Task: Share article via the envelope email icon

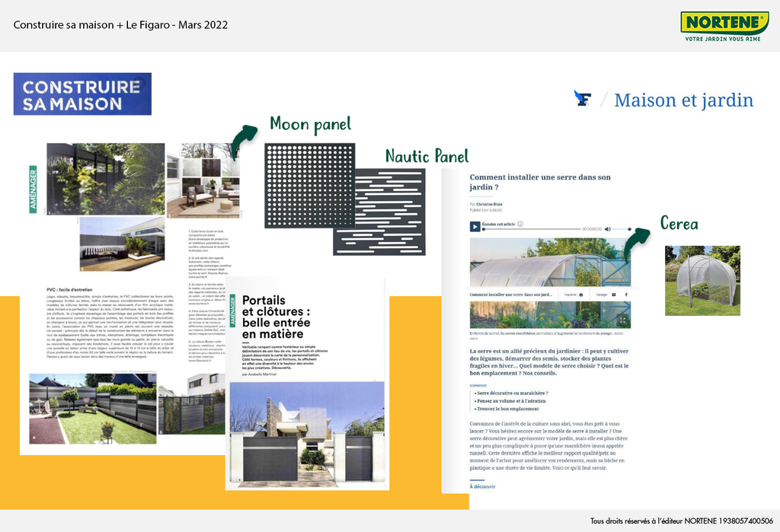Action: point(614,295)
